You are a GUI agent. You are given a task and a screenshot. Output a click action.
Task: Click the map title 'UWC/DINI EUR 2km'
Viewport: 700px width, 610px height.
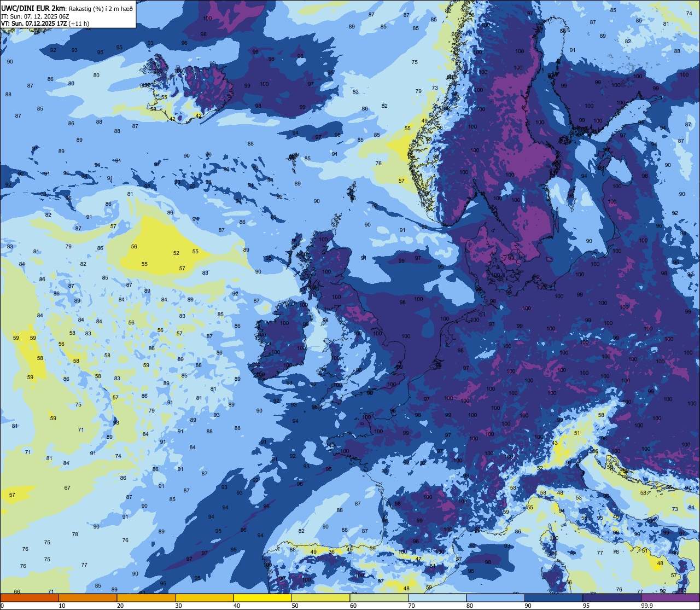33,8
